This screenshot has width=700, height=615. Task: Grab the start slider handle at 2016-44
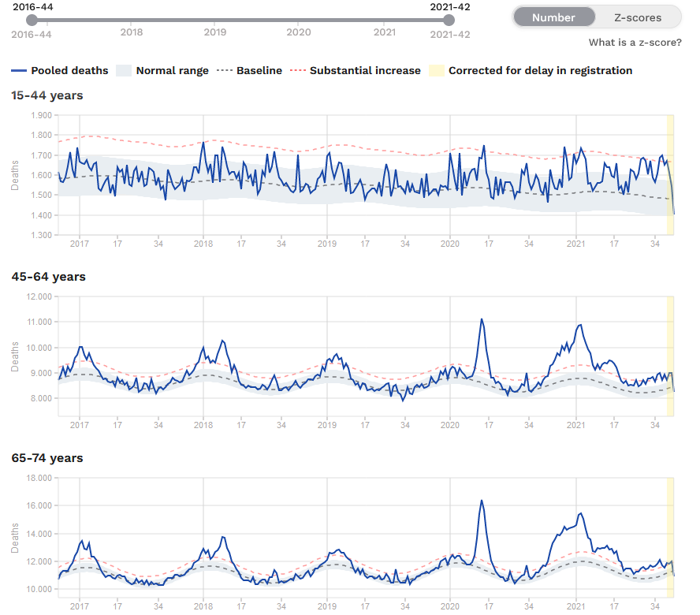32,20
